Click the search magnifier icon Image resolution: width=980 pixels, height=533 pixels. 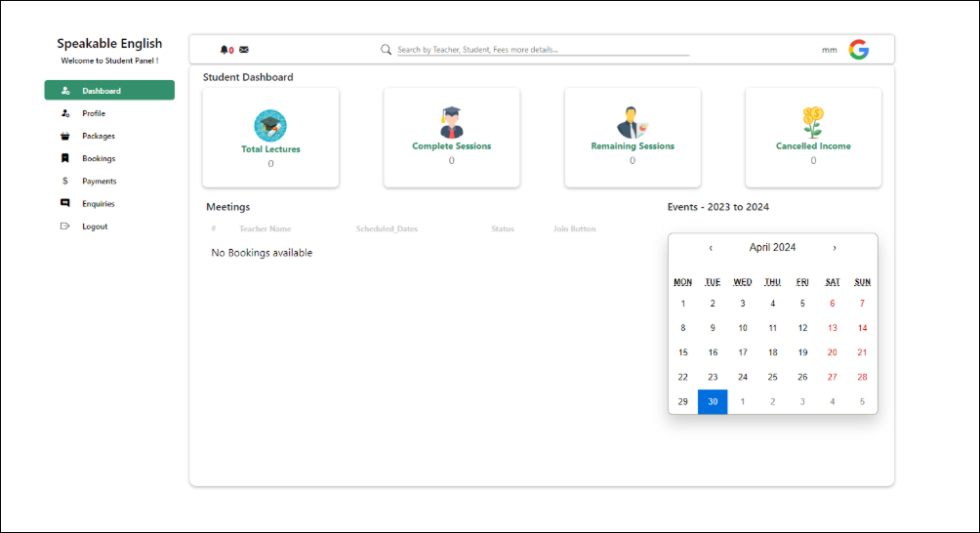(387, 50)
